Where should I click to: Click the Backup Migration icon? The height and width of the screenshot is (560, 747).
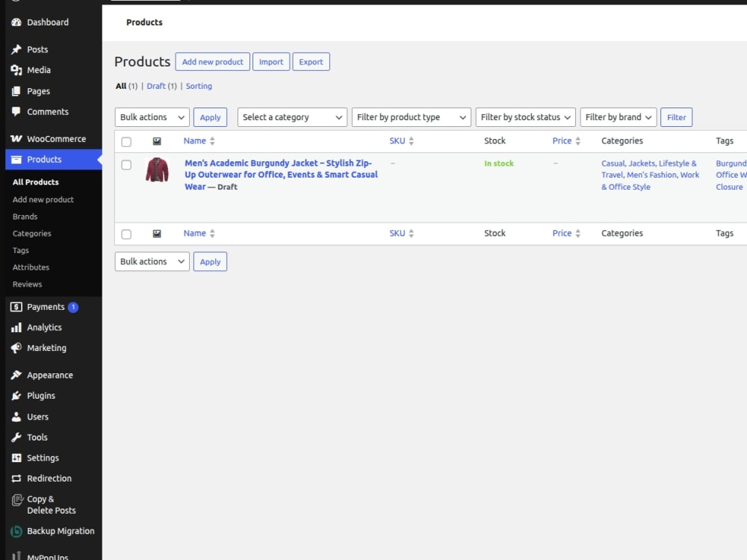click(16, 532)
